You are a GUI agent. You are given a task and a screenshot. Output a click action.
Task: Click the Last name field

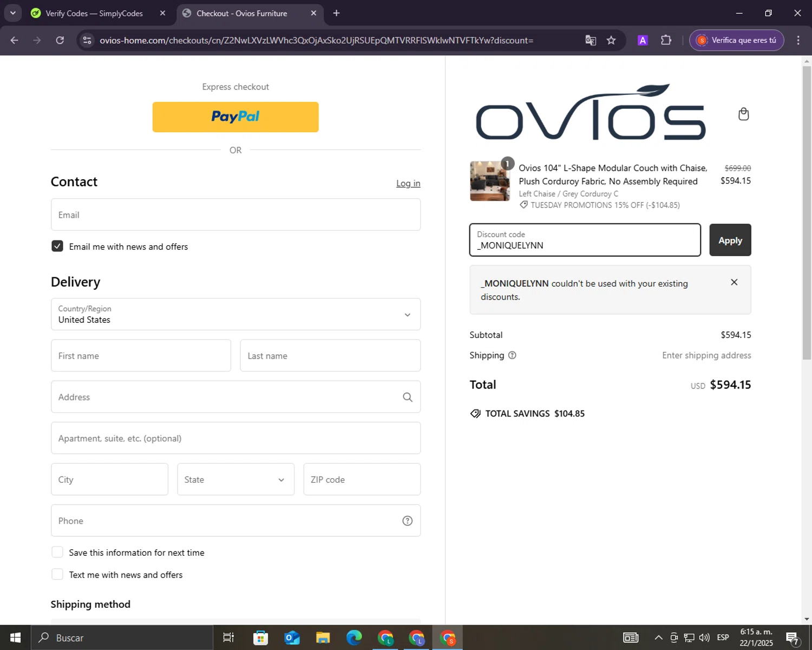[x=330, y=355]
